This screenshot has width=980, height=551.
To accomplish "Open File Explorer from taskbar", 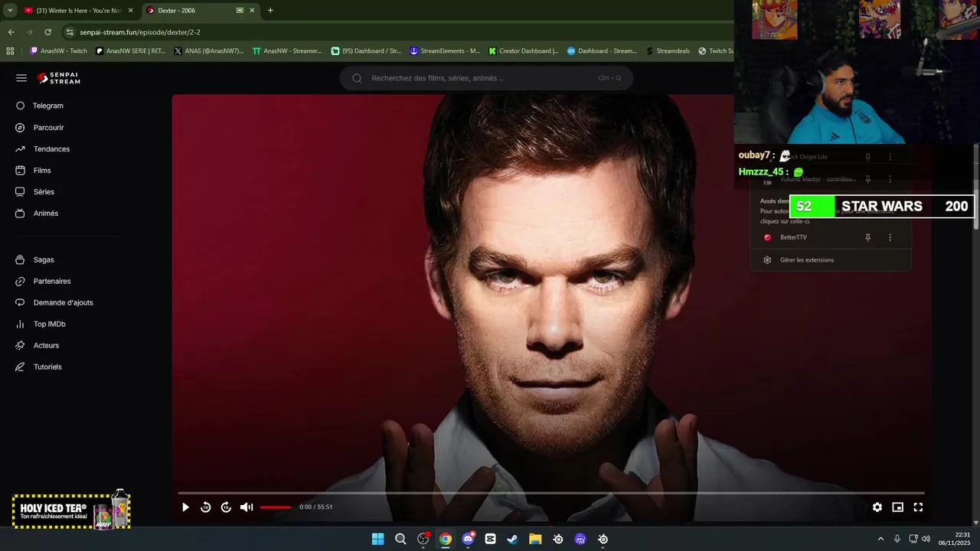I will 535,539.
